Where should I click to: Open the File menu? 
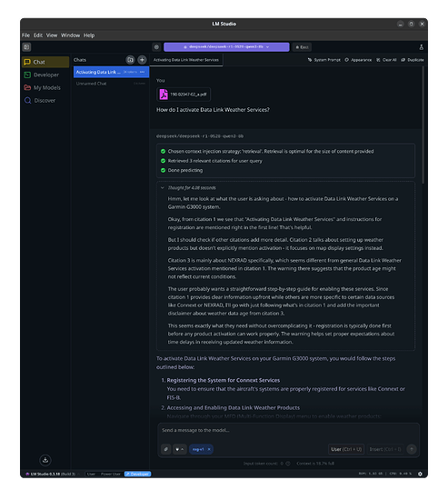pyautogui.click(x=25, y=35)
